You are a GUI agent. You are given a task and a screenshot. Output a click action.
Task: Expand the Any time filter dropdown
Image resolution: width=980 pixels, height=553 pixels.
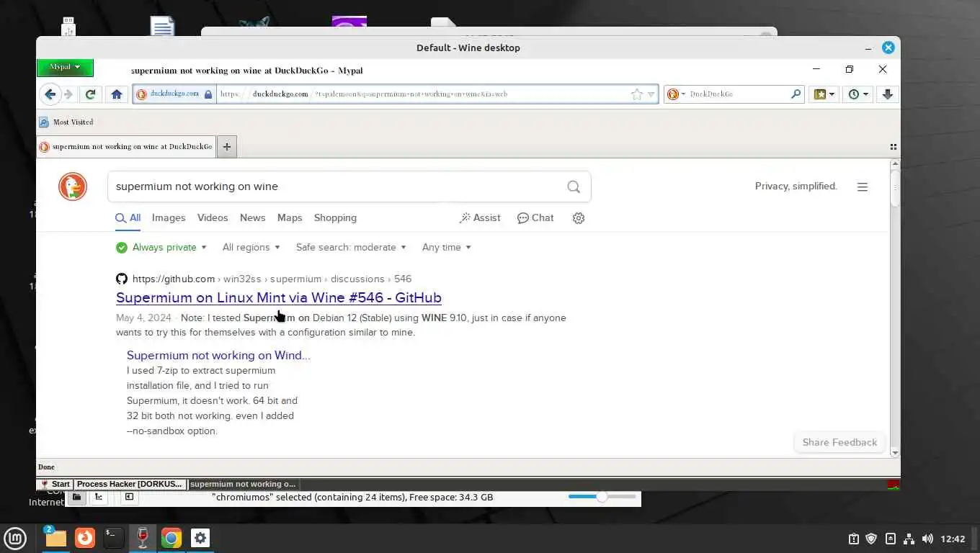[x=447, y=247]
